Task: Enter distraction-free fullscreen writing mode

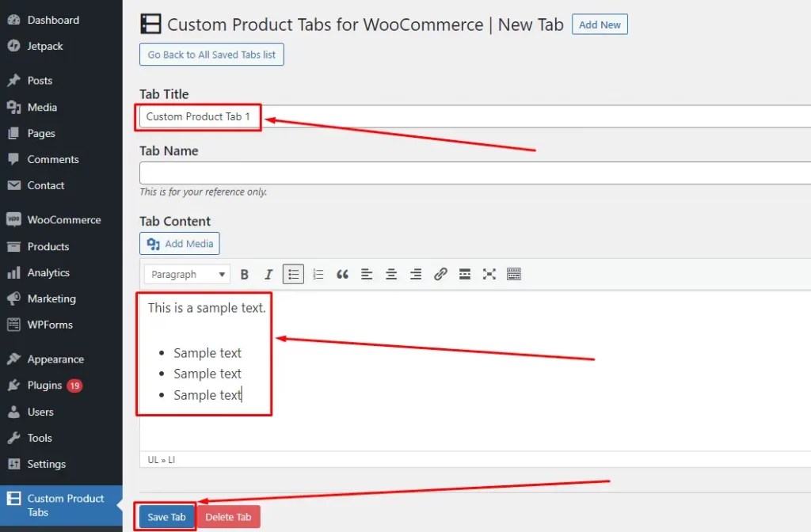Action: click(x=489, y=274)
